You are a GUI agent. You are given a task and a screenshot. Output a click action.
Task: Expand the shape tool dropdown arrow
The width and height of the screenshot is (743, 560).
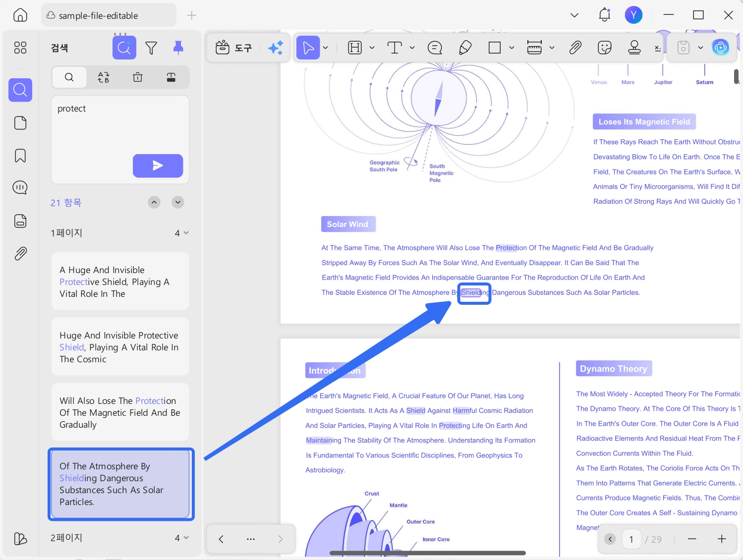point(512,48)
